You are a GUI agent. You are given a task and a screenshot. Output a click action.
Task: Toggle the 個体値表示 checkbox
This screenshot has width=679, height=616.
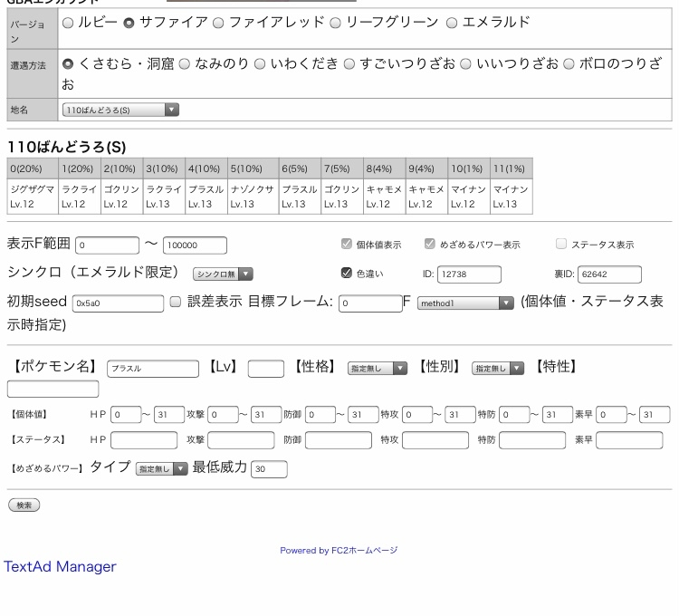(x=347, y=244)
